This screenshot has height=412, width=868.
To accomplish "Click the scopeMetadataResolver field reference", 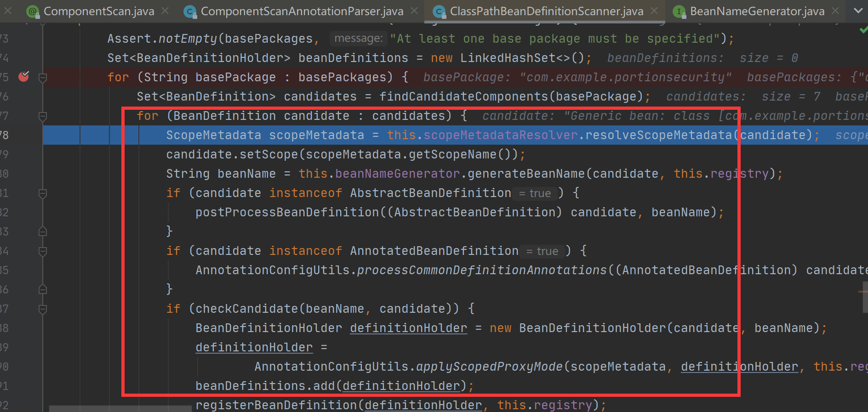I will click(500, 135).
